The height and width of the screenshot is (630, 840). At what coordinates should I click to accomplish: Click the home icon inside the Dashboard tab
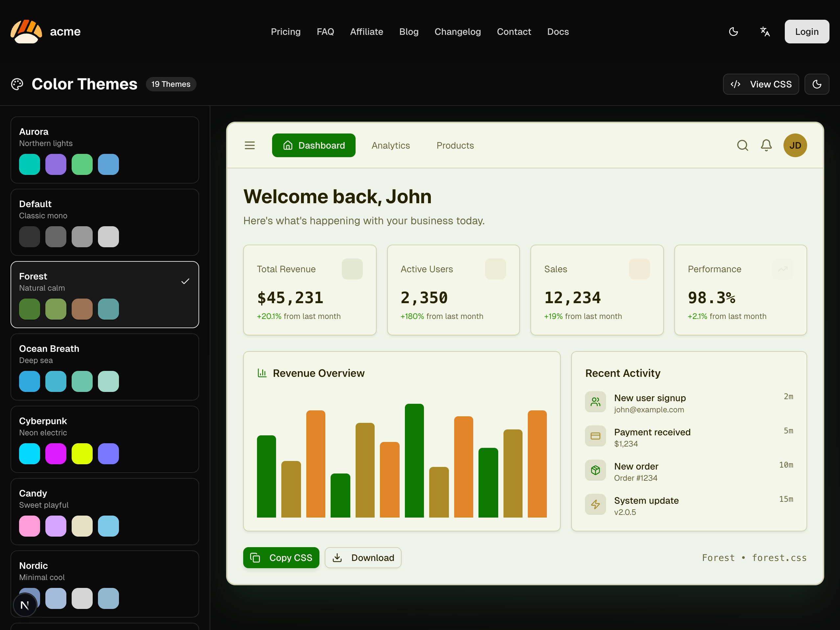tap(288, 145)
